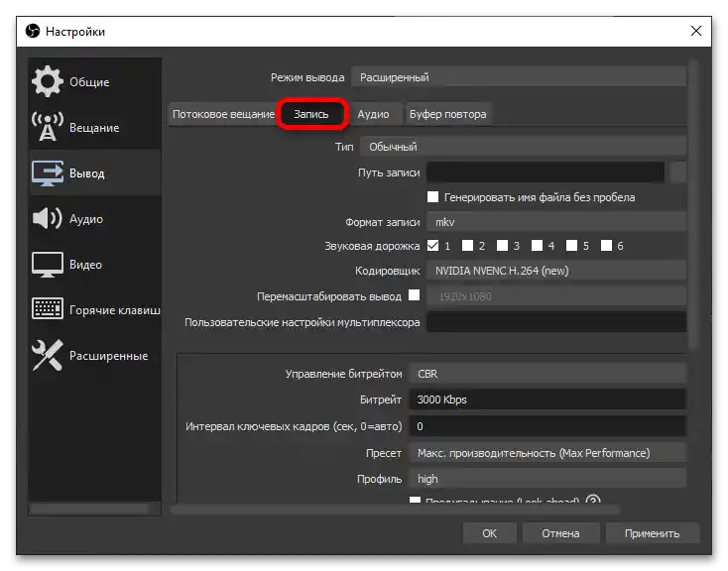Open Режим вывода dropdown (Расширенный)
The image size is (728, 571).
click(519, 77)
